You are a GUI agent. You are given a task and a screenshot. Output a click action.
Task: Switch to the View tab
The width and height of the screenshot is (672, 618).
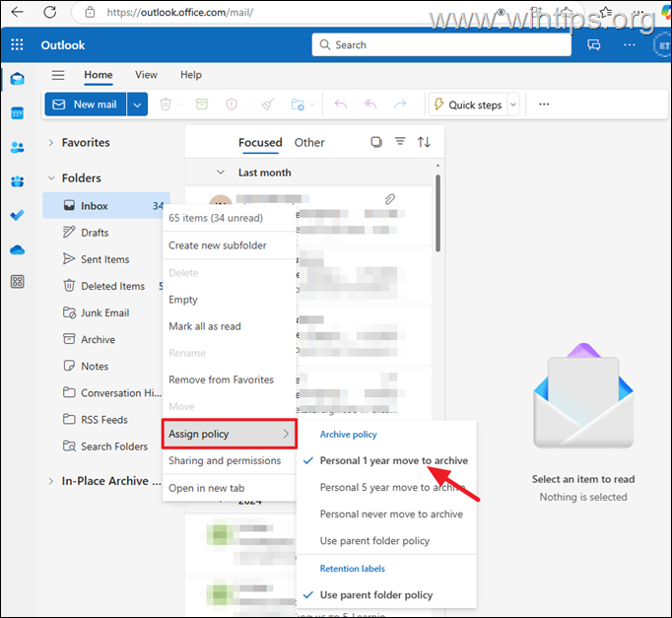point(146,75)
